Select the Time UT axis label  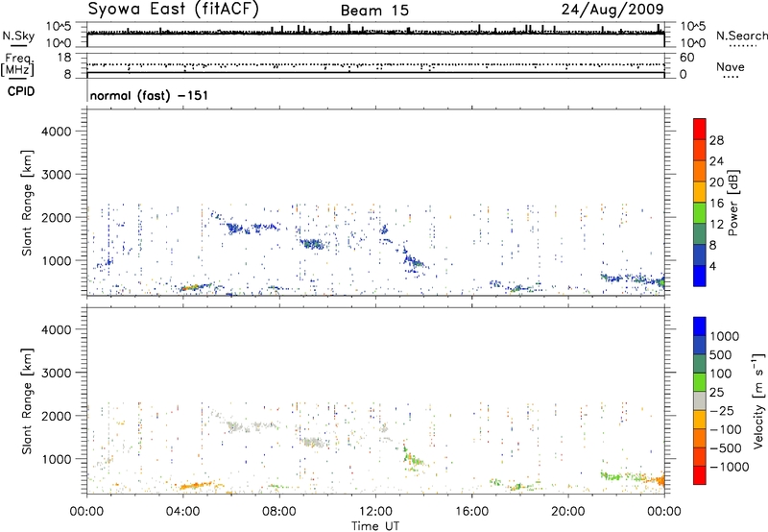tap(375, 526)
